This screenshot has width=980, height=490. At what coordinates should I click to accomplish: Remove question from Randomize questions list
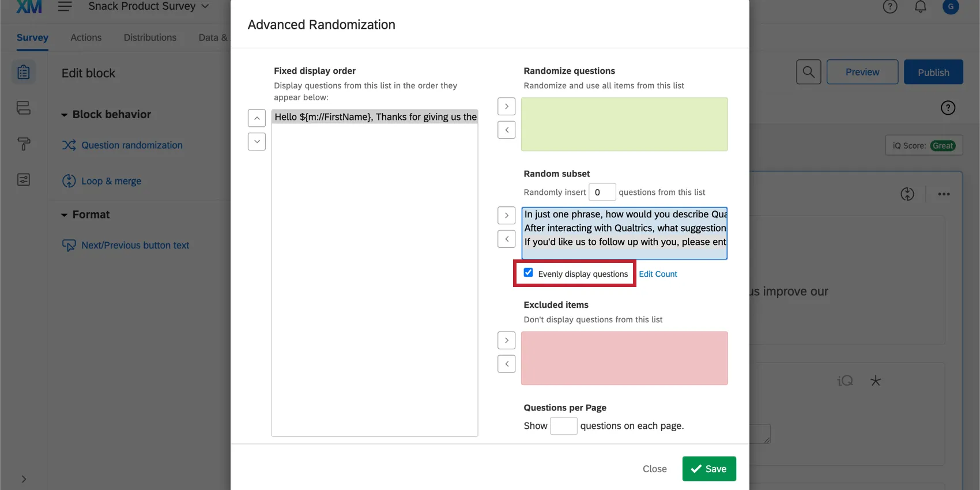pos(506,130)
